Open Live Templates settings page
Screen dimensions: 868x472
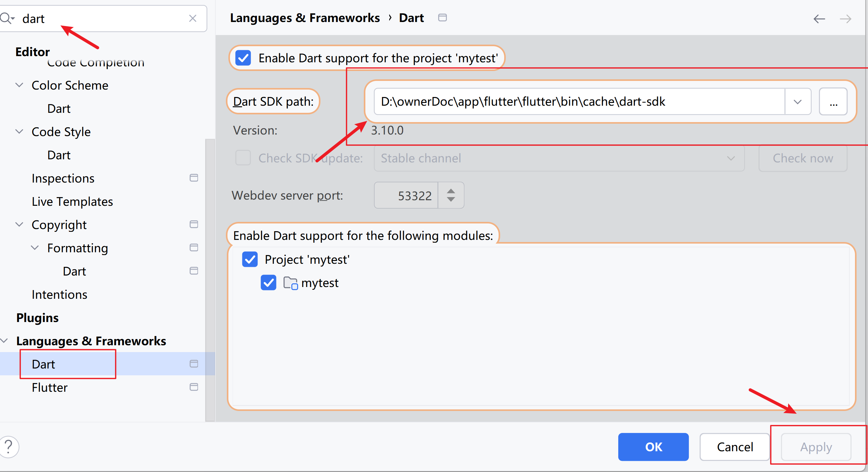click(72, 201)
